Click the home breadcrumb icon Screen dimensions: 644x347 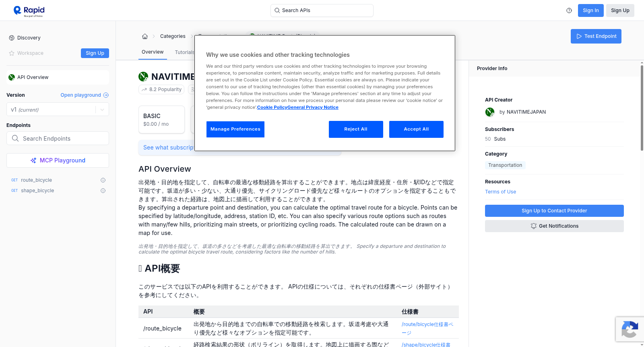(x=145, y=36)
